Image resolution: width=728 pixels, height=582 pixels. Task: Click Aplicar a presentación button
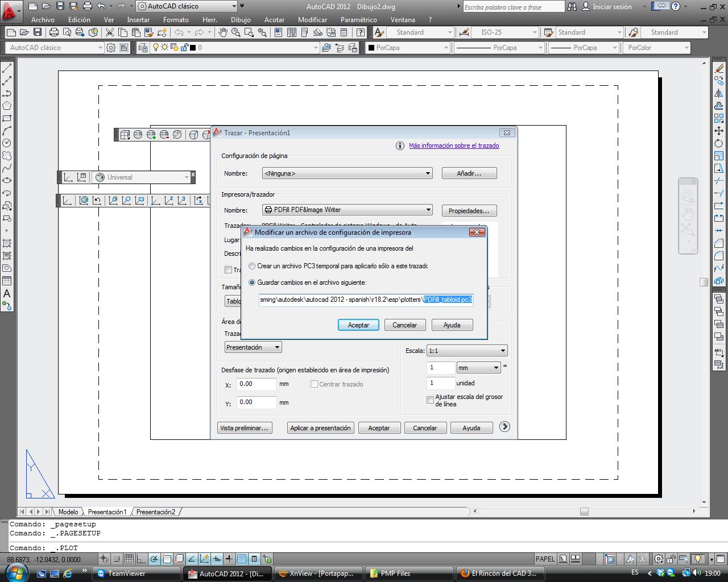pyautogui.click(x=320, y=428)
